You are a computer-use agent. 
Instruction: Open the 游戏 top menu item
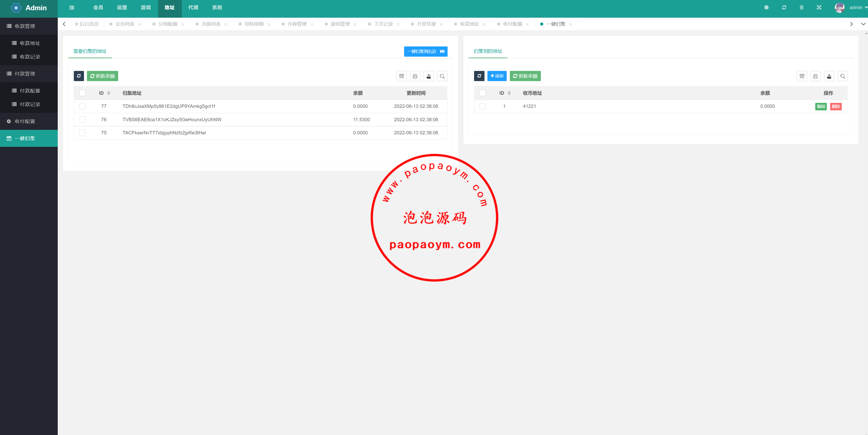146,7
